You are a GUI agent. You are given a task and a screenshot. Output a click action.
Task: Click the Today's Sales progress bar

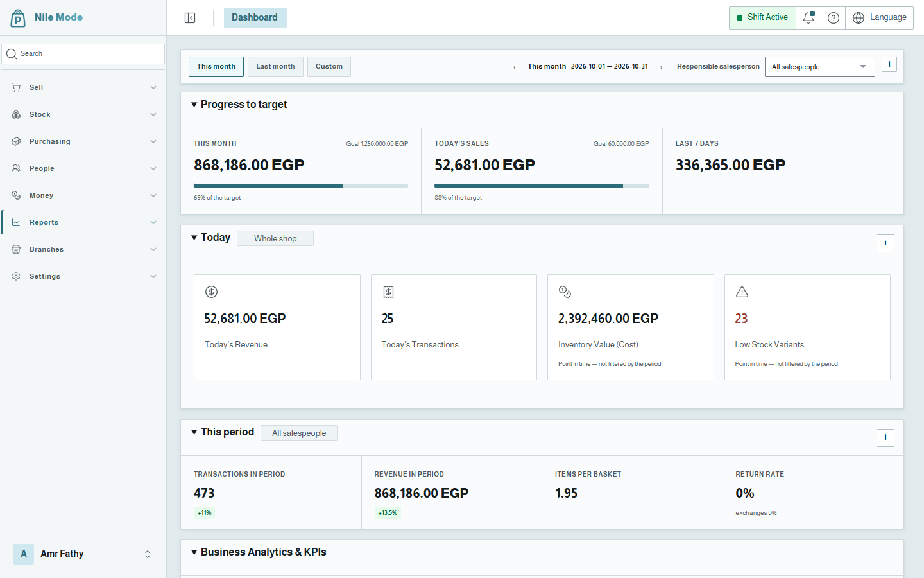tap(542, 186)
